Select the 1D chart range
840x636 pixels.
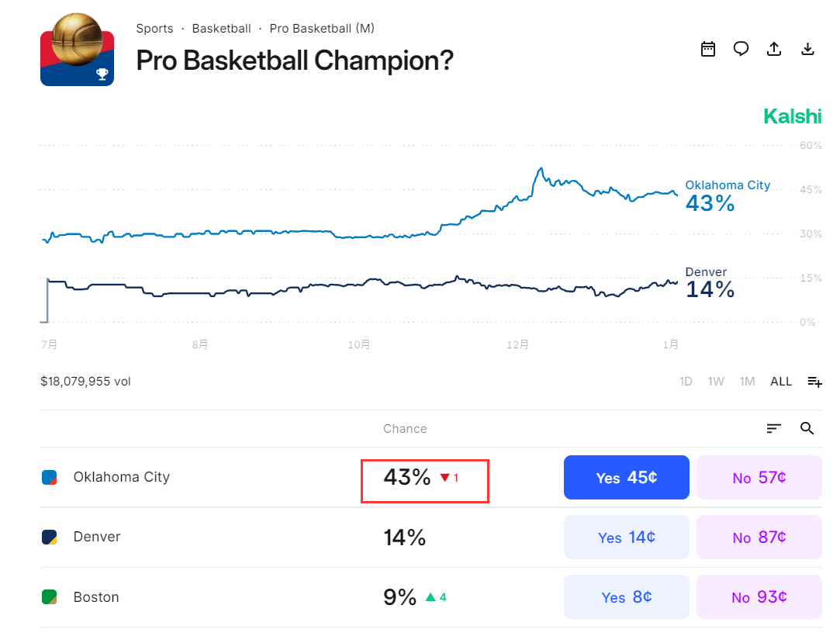click(686, 382)
